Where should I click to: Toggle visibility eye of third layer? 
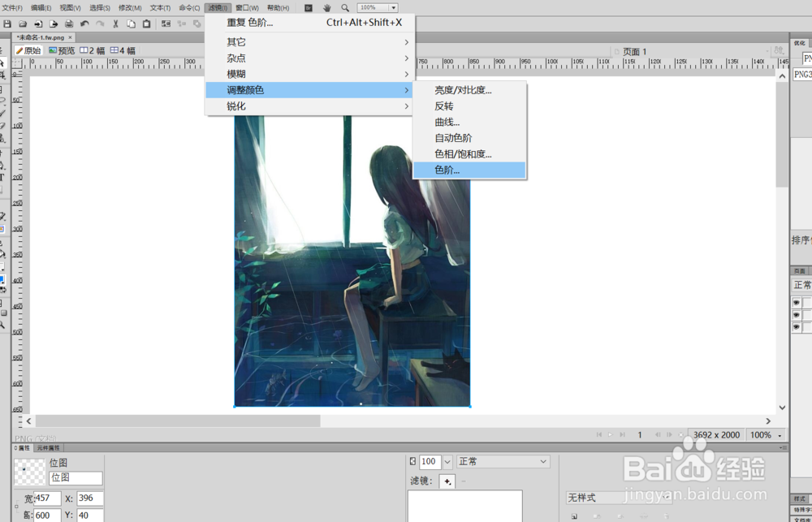pyautogui.click(x=797, y=327)
